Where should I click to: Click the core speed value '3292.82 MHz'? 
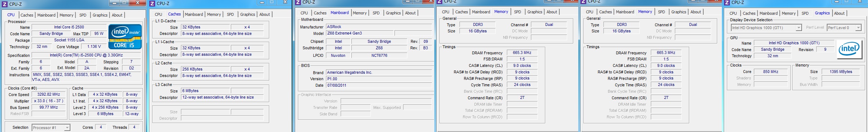[x=49, y=95]
